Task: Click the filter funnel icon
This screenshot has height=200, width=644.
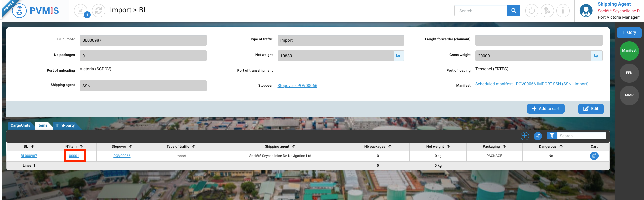Action: click(x=552, y=136)
